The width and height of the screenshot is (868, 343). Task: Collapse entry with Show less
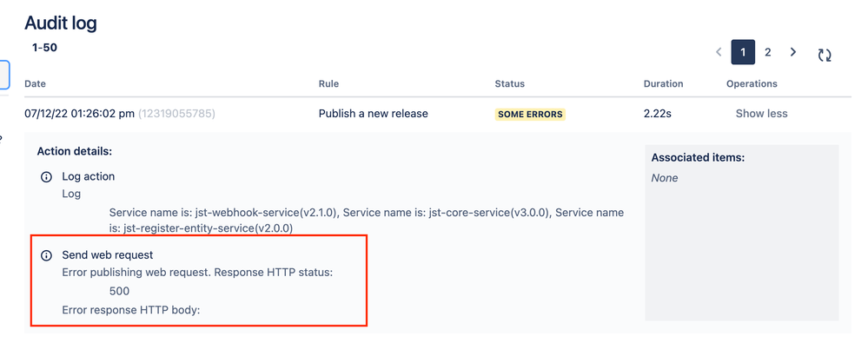pyautogui.click(x=761, y=114)
